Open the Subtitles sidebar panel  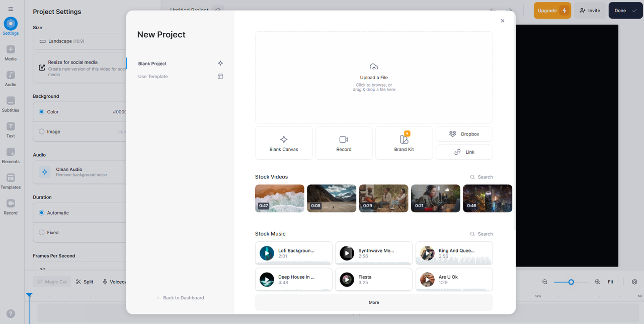[x=11, y=104]
